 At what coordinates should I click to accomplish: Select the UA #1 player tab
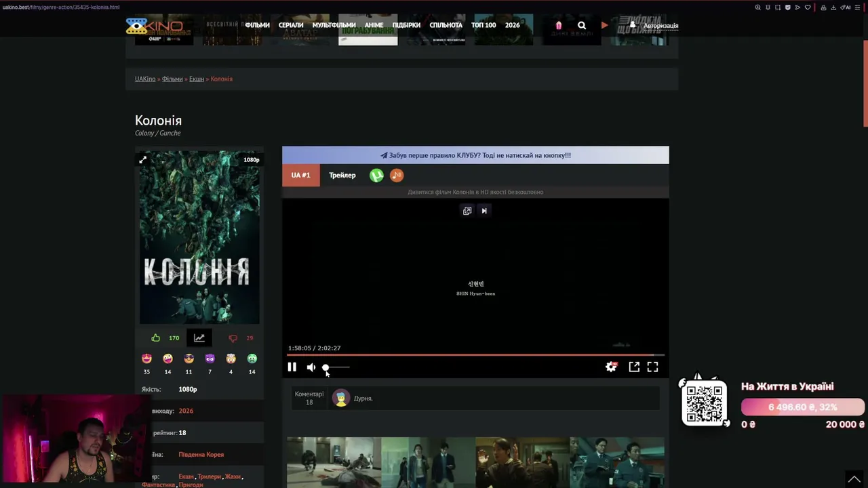(300, 175)
